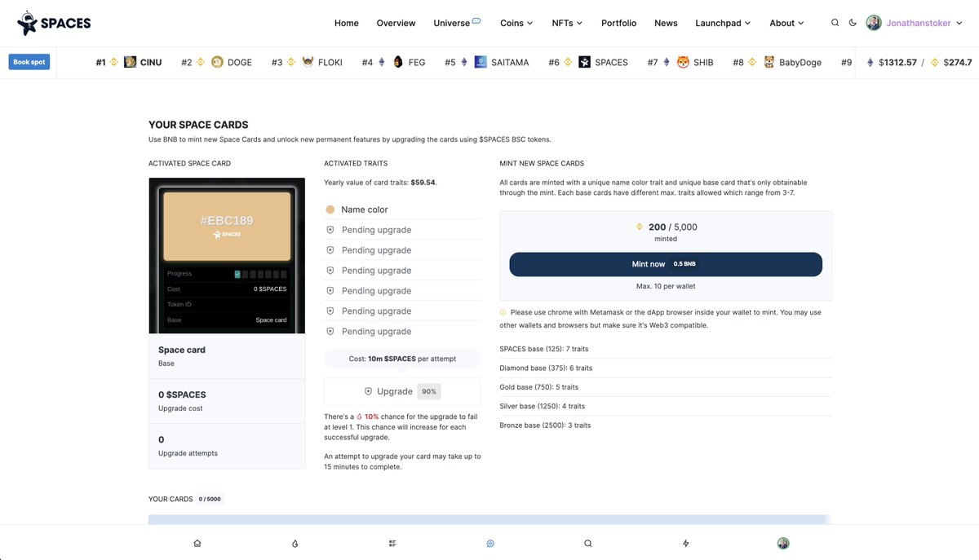Click the FLOKI coin icon in ticker
The height and width of the screenshot is (560, 979).
pyautogui.click(x=308, y=62)
